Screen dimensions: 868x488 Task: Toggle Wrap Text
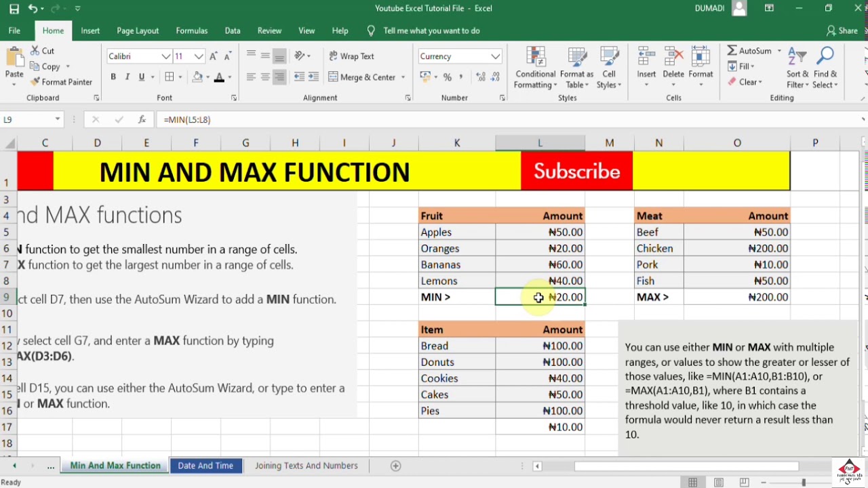pyautogui.click(x=351, y=56)
